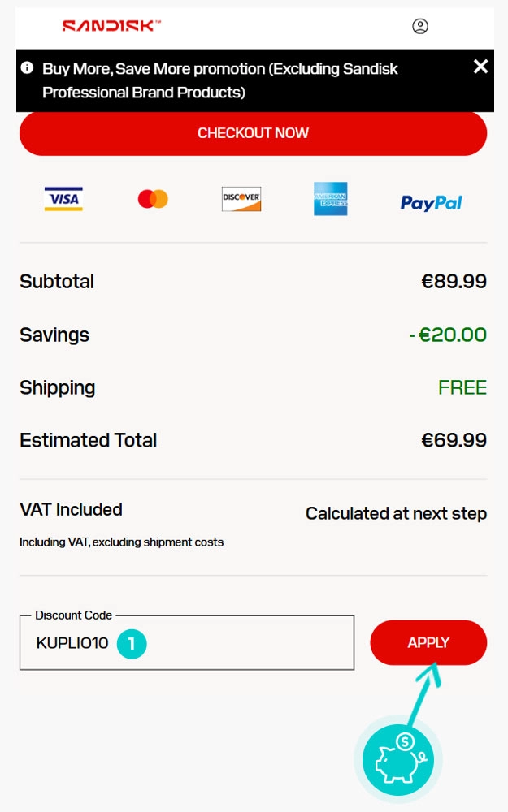Select the Mastercard payment icon
Viewport: 508px width, 812px height.
click(x=153, y=199)
